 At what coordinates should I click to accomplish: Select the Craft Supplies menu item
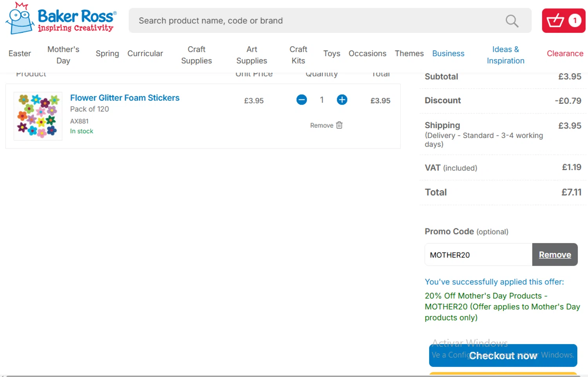tap(196, 55)
